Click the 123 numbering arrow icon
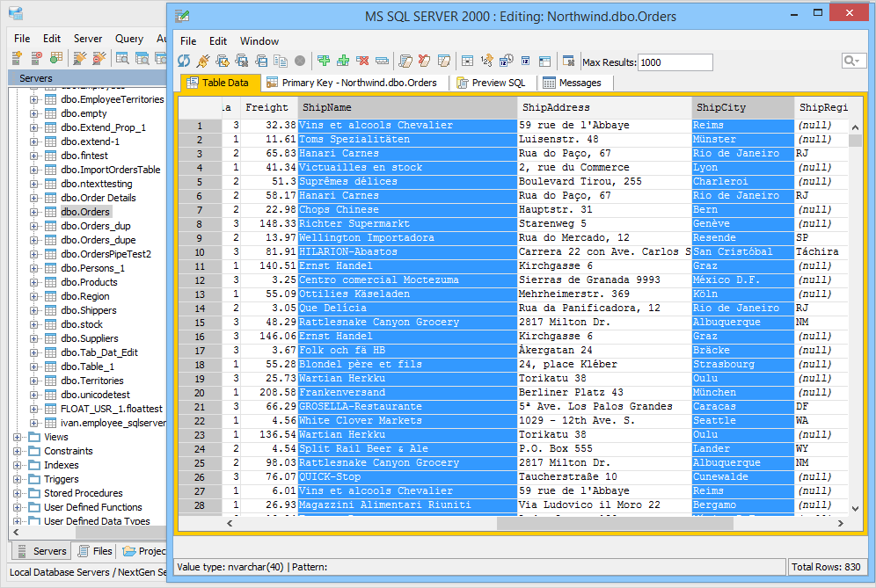The height and width of the screenshot is (588, 876). (x=487, y=61)
